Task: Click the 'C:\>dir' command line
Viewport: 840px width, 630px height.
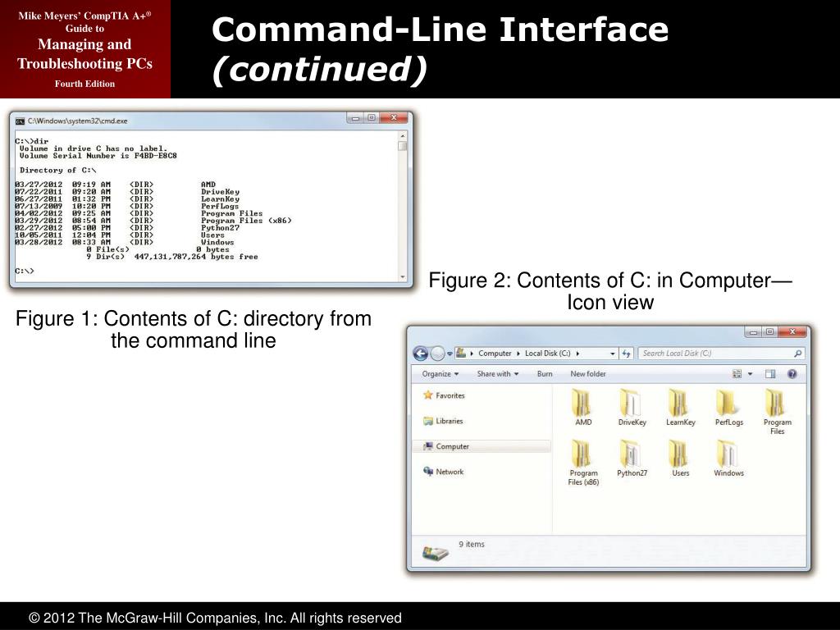Action: (32, 141)
